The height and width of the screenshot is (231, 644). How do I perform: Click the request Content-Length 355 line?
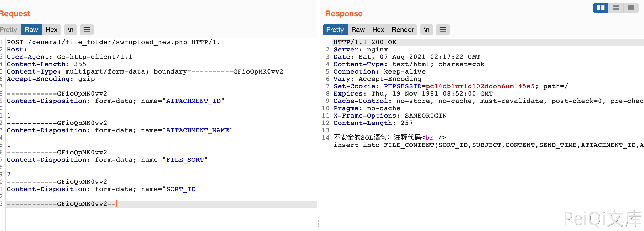point(46,64)
